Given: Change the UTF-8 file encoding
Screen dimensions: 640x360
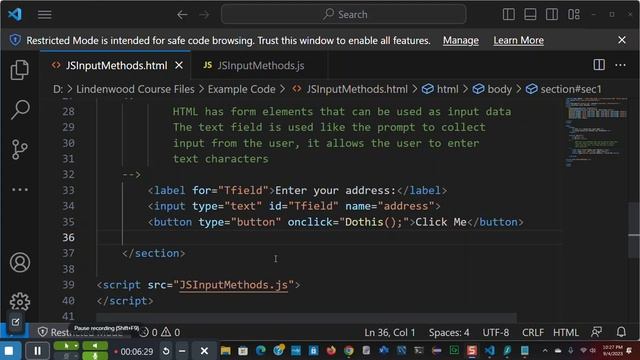Looking at the screenshot, I should [x=496, y=332].
